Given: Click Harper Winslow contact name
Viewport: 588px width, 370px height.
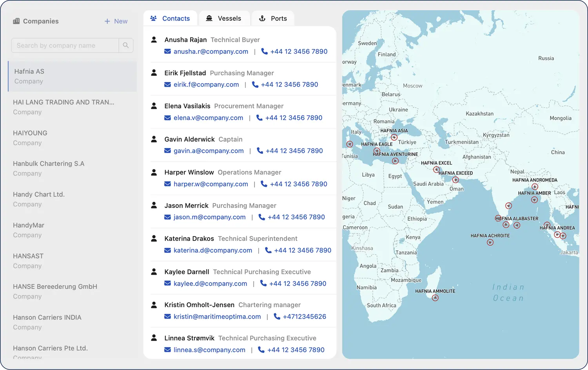Looking at the screenshot, I should (x=189, y=172).
